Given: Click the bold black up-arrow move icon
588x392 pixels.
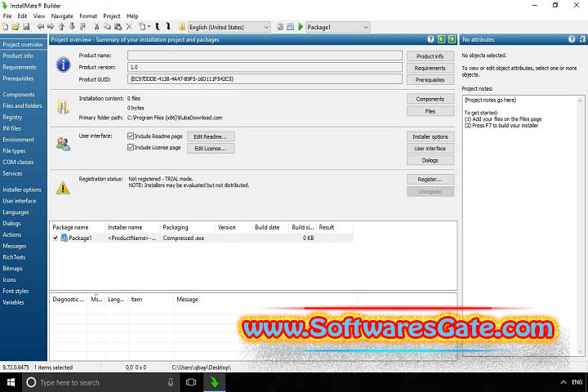Looking at the screenshot, I should pos(158,26).
